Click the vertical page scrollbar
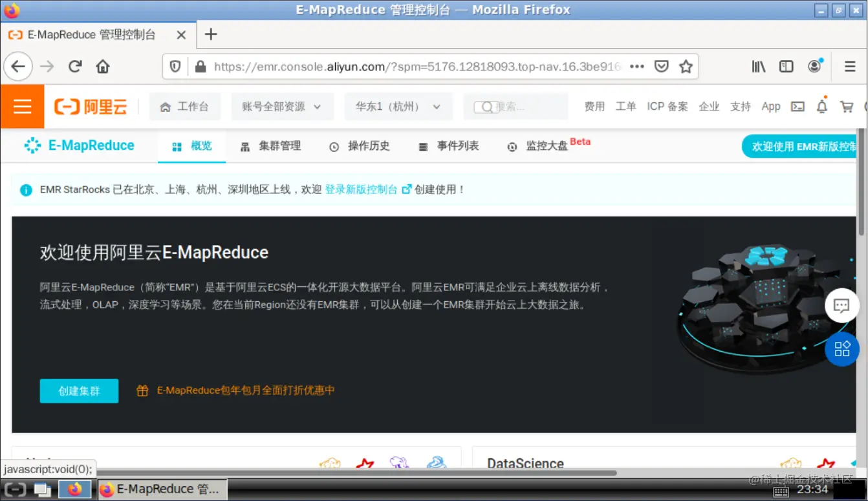This screenshot has width=868, height=501. point(862,181)
